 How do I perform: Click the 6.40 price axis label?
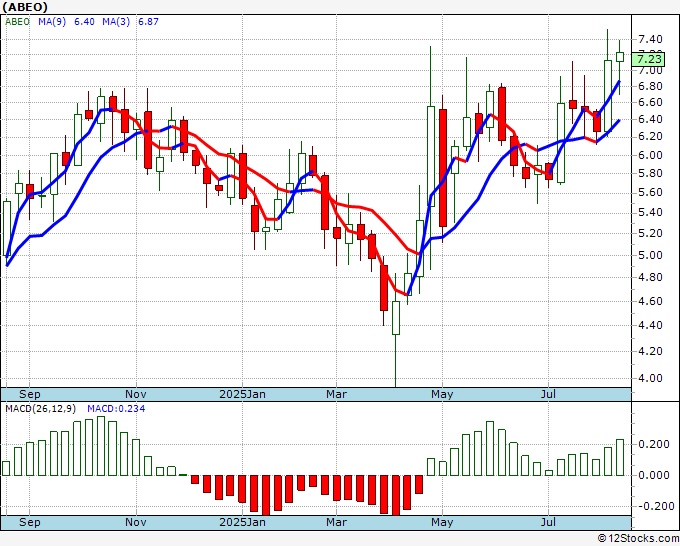coord(650,119)
